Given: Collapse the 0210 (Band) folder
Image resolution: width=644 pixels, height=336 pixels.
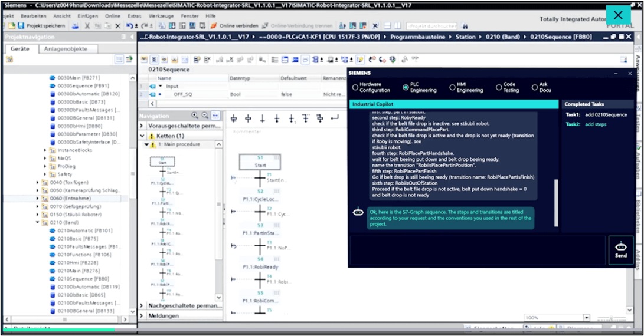Looking at the screenshot, I should tap(37, 223).
